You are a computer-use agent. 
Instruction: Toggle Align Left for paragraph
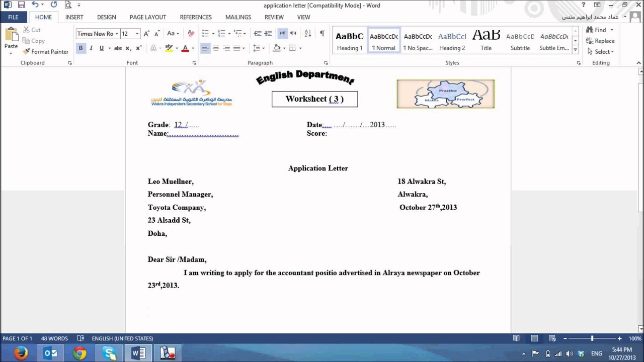point(205,48)
